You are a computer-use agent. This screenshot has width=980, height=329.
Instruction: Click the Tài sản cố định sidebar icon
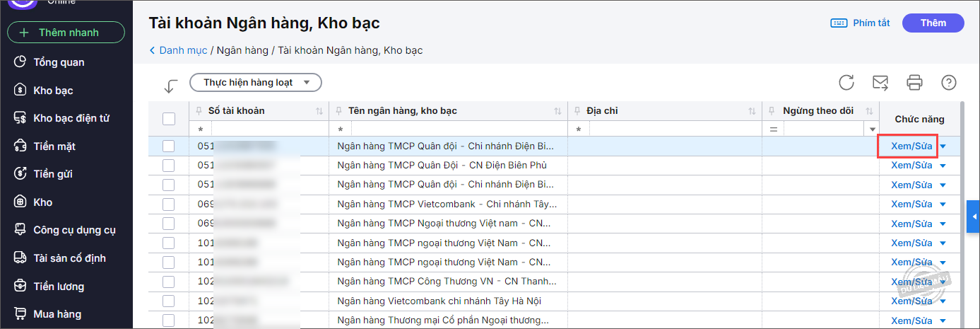click(x=20, y=258)
